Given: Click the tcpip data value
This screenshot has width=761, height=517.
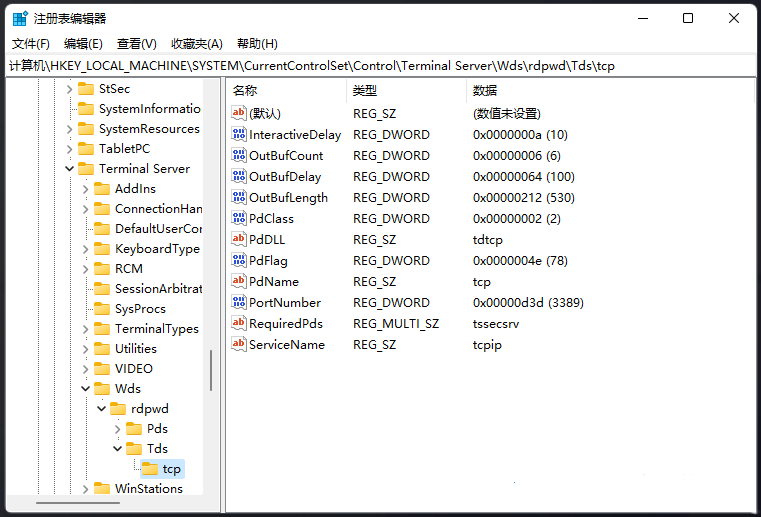Looking at the screenshot, I should click(487, 345).
